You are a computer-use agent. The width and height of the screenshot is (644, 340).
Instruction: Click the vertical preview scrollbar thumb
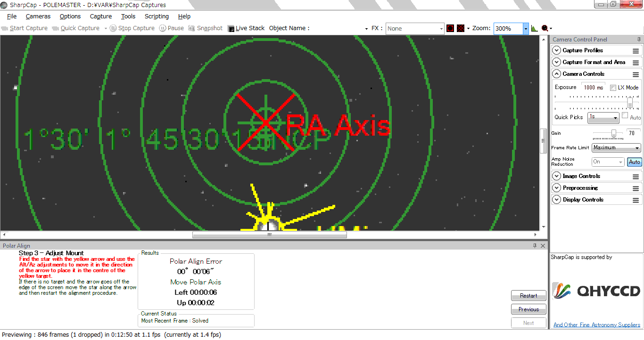pos(543,140)
